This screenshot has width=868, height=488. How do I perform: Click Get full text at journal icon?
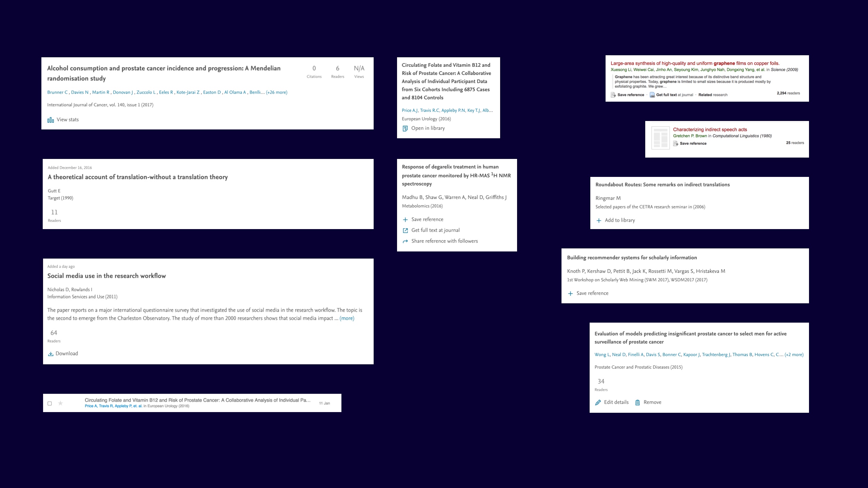[x=406, y=230]
